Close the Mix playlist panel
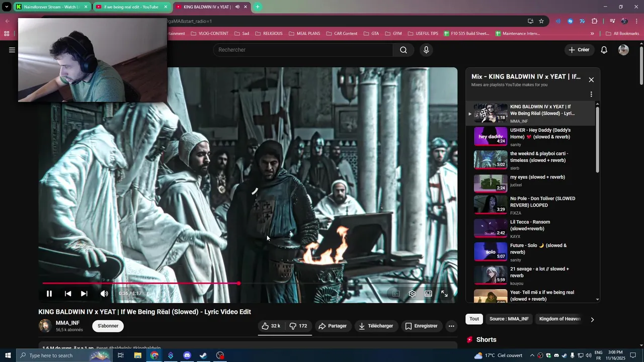 pos(591,80)
